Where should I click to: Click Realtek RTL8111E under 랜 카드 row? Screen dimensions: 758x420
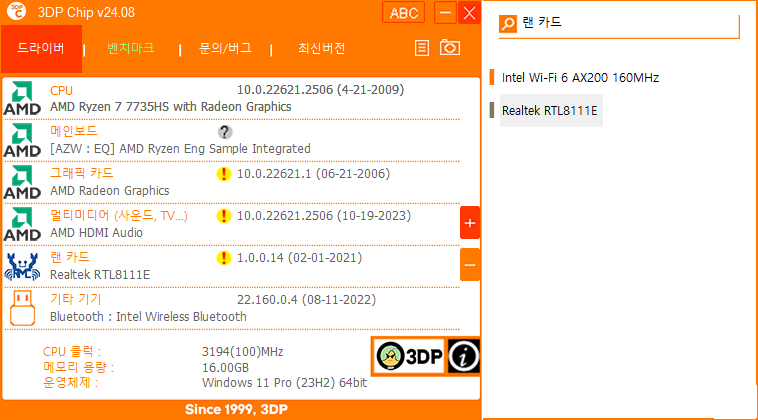[100, 275]
